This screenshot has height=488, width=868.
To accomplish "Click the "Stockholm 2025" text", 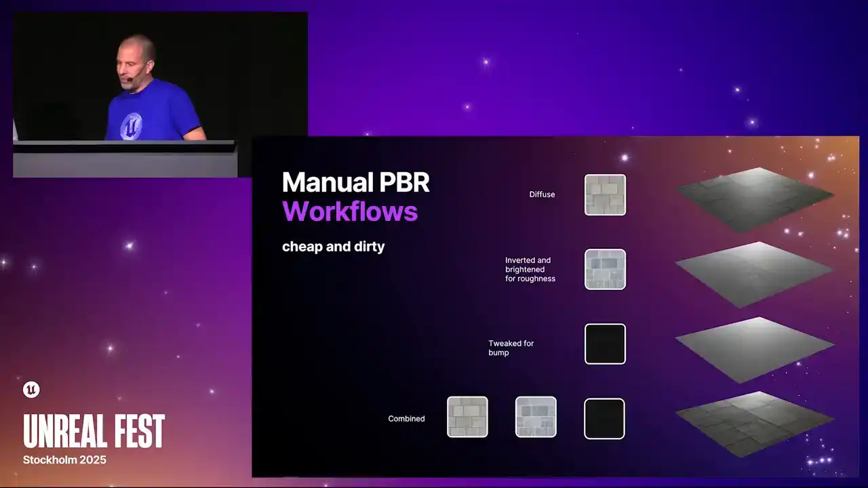I will tap(64, 460).
